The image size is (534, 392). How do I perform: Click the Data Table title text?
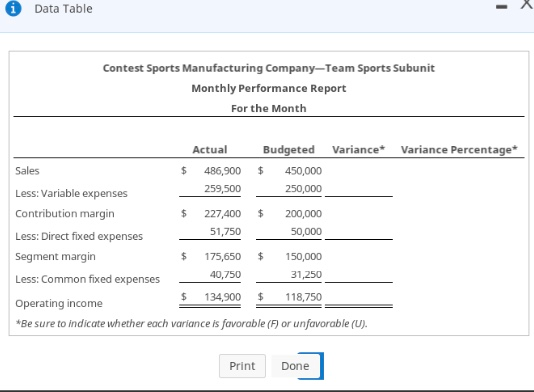click(x=63, y=9)
